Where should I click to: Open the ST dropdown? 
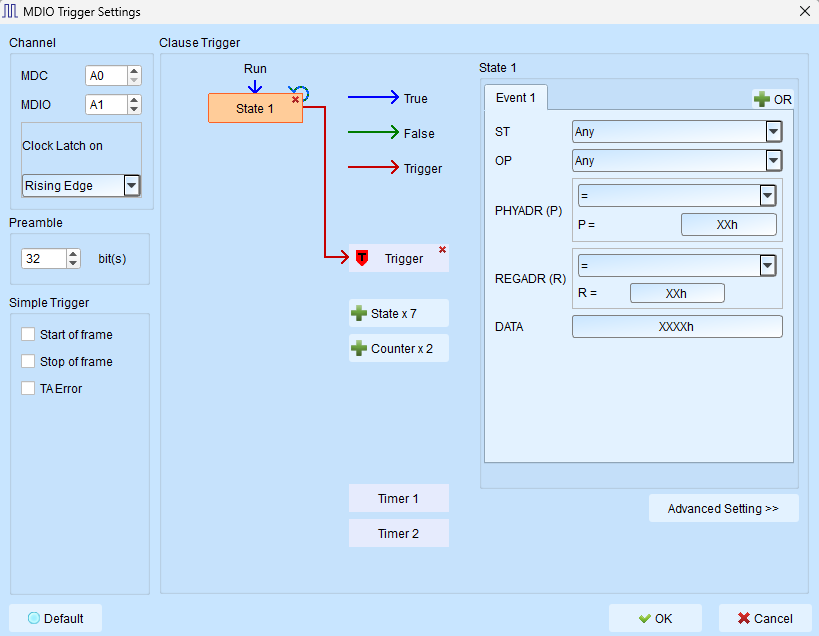(773, 132)
